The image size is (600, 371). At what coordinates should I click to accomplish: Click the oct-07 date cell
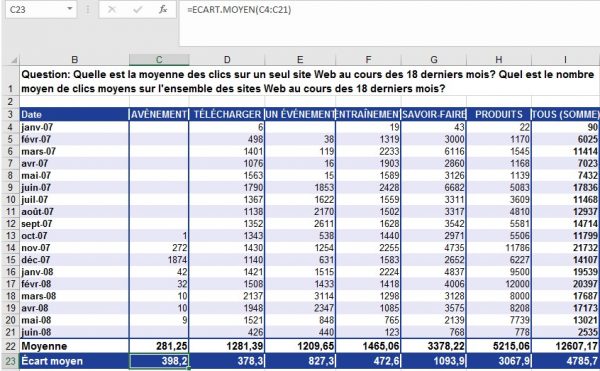(x=75, y=236)
